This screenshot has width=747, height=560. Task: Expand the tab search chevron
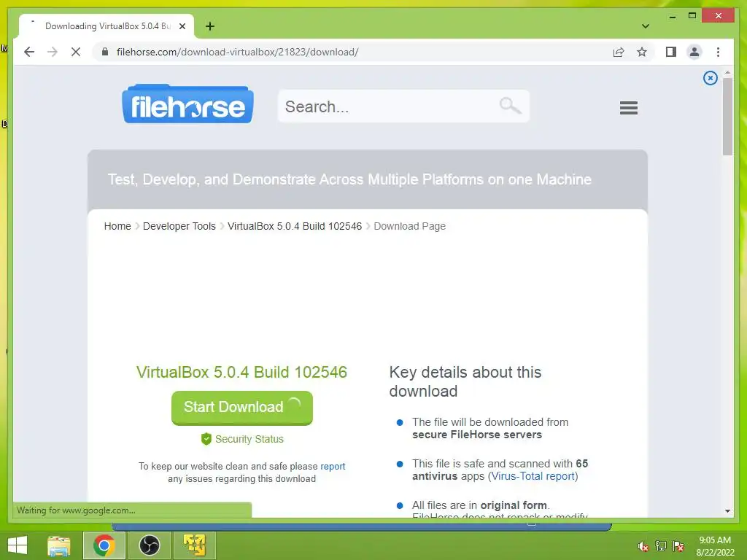(x=645, y=26)
